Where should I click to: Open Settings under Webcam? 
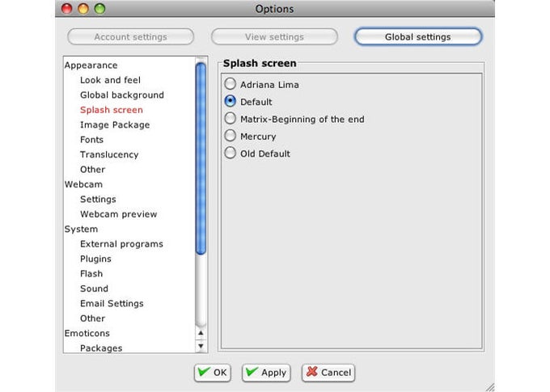point(98,199)
